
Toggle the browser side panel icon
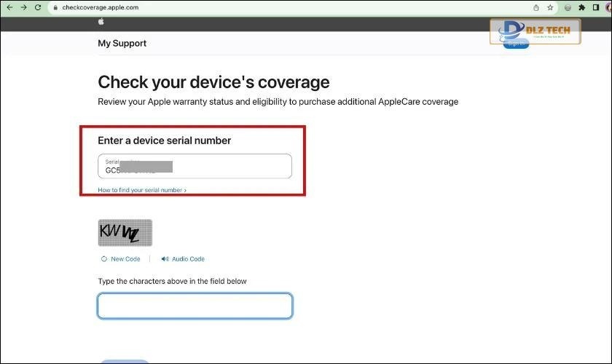coord(595,7)
